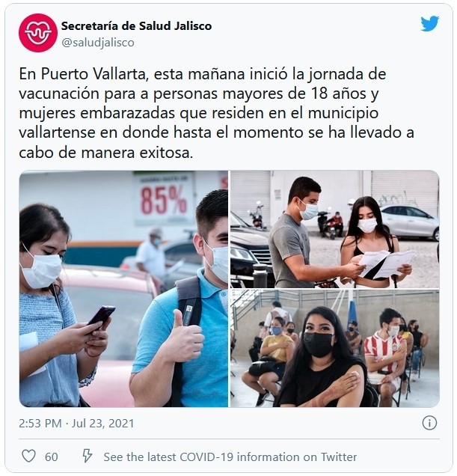Click the tweet text about Puerto Vallarta

(x=216, y=113)
